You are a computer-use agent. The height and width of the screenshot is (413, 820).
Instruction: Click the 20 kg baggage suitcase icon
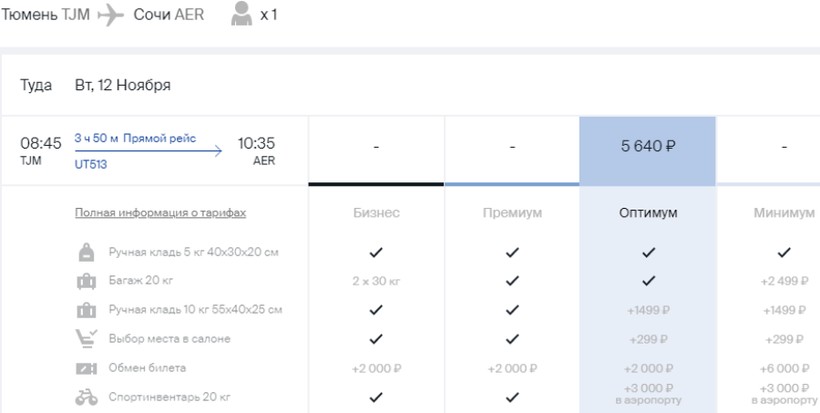click(87, 281)
